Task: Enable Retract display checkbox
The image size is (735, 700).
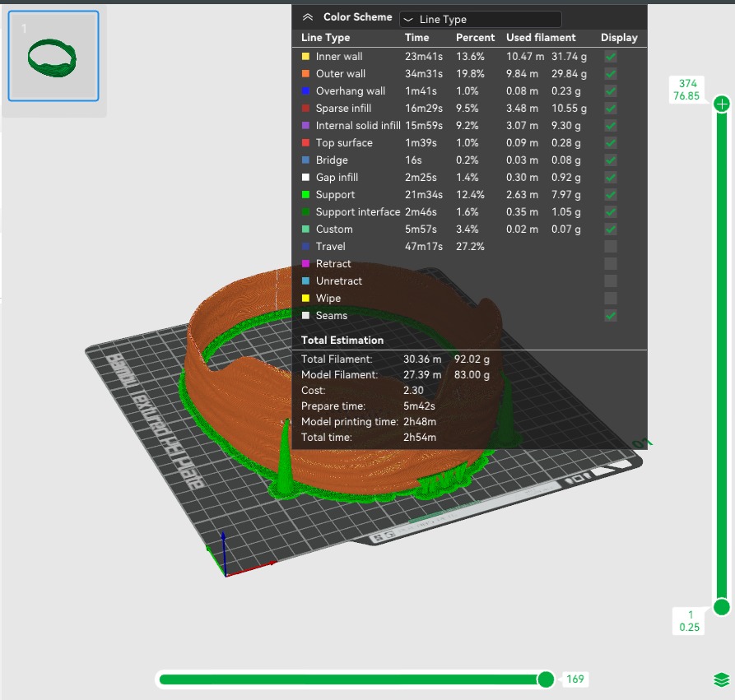Action: [611, 264]
